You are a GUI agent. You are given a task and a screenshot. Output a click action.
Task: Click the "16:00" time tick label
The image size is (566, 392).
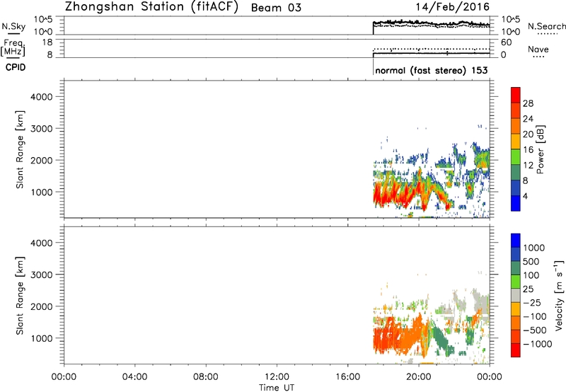(347, 377)
